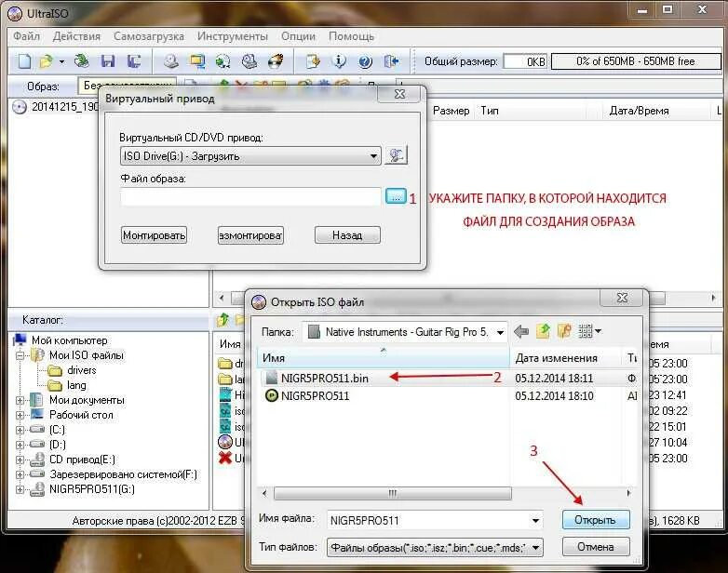Screen dimensions: 728x573
Task: Click the Up folder green arrow in local pane
Action: 223,319
